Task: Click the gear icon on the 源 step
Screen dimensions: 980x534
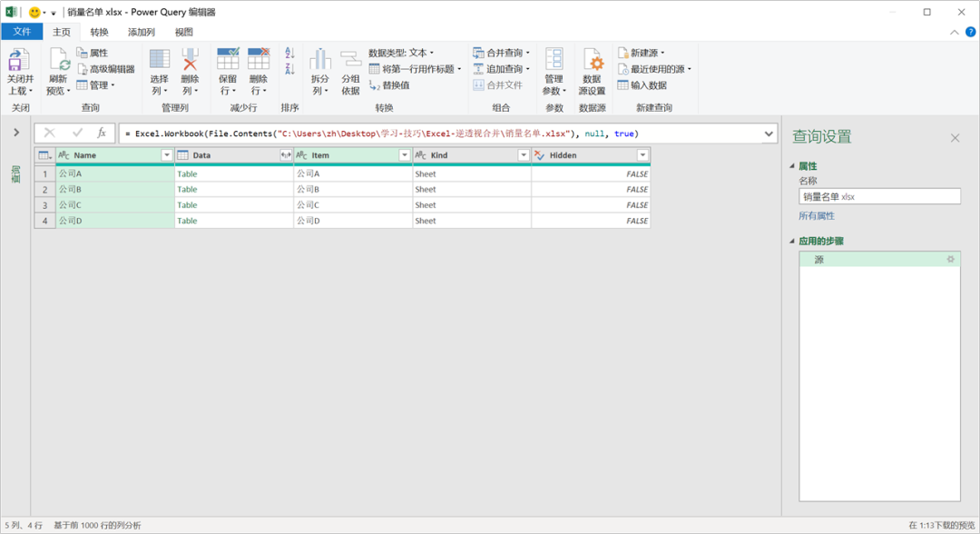Action: (x=950, y=260)
